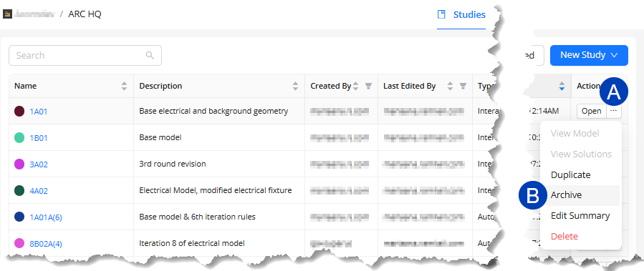Click the dark maroon swatch for 1A01

click(19, 111)
